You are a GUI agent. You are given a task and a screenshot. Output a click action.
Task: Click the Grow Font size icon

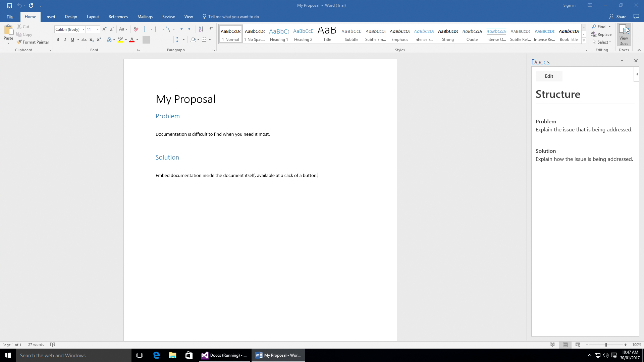coord(104,29)
